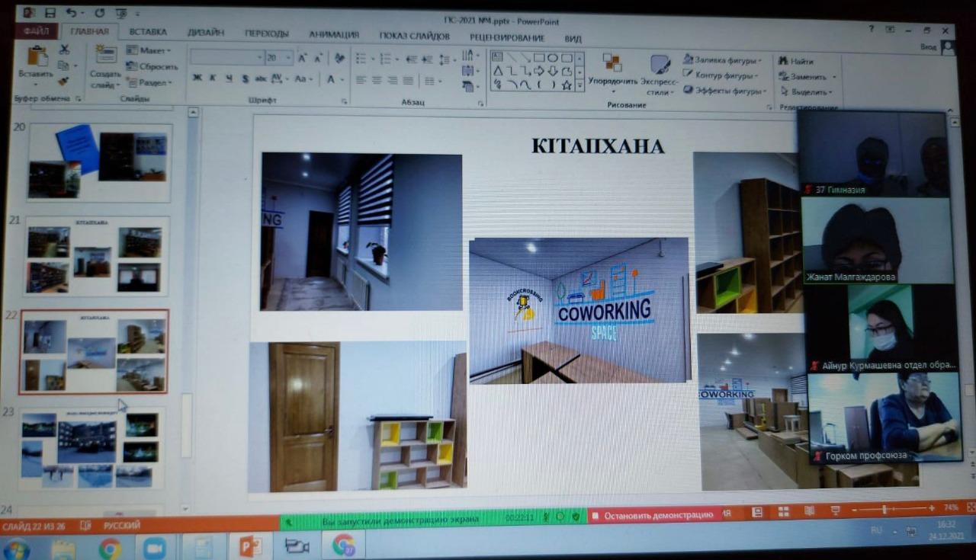Toggle Bold (Ж) formatting

point(197,78)
